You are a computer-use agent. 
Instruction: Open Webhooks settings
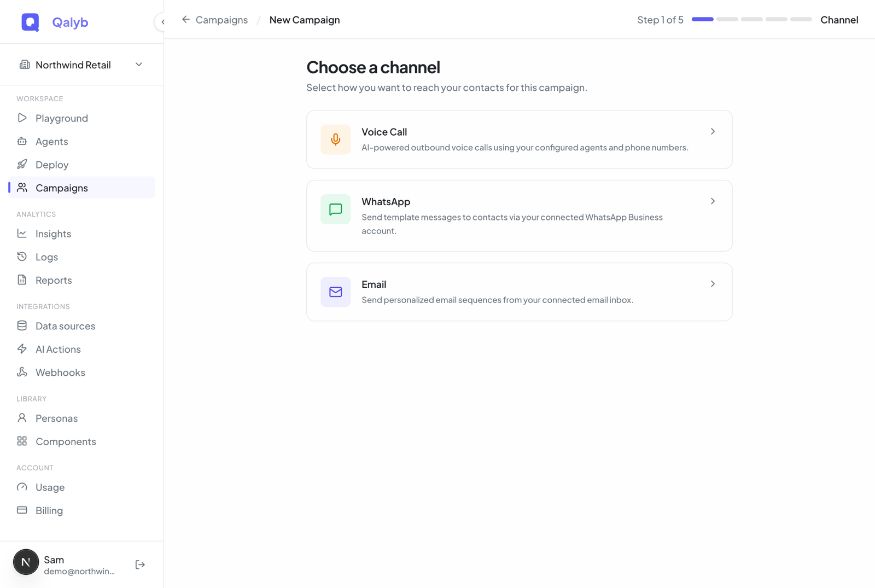(82, 372)
